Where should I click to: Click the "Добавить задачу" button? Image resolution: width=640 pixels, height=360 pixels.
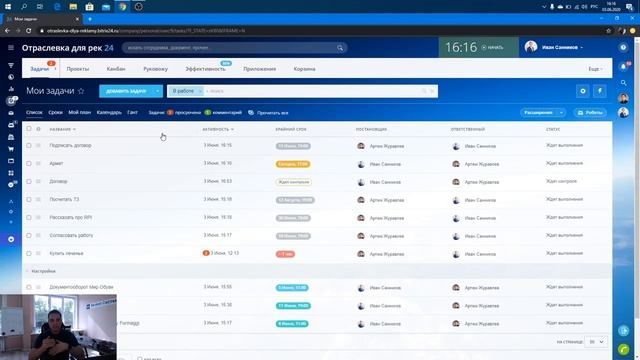point(126,91)
